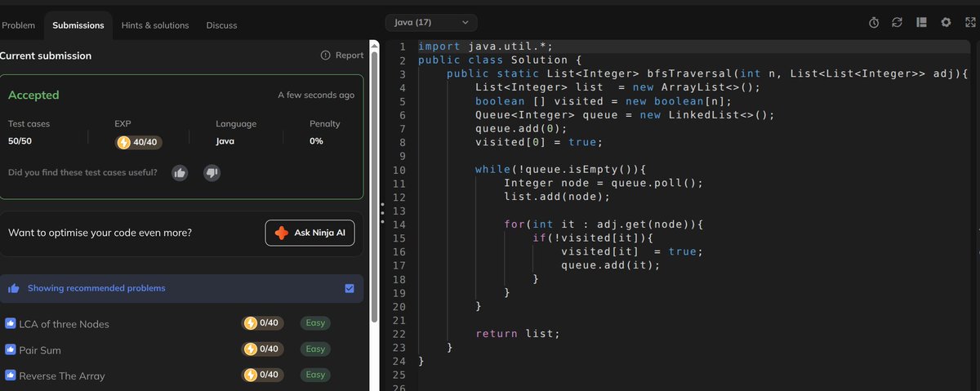
Task: Change the editor layout icon
Action: pyautogui.click(x=922, y=23)
